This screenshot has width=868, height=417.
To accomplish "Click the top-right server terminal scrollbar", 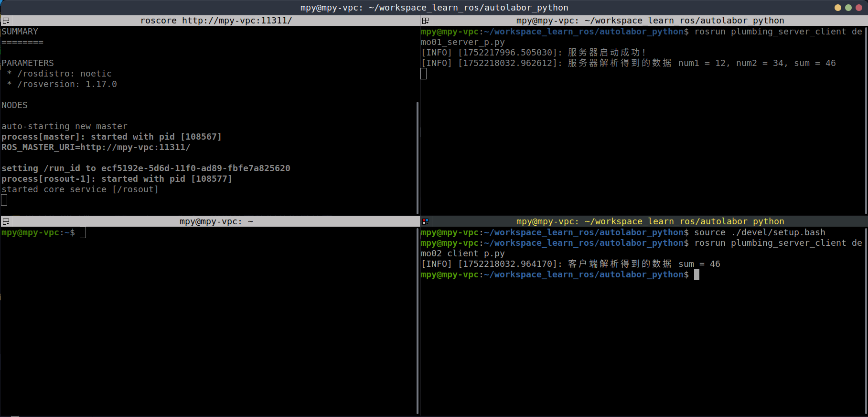I will pyautogui.click(x=866, y=120).
